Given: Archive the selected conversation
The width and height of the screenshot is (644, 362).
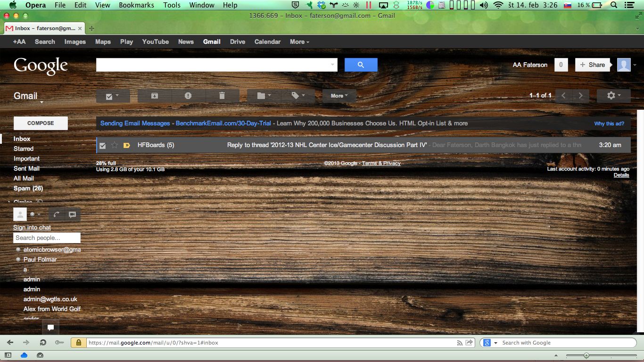Looking at the screenshot, I should (155, 96).
